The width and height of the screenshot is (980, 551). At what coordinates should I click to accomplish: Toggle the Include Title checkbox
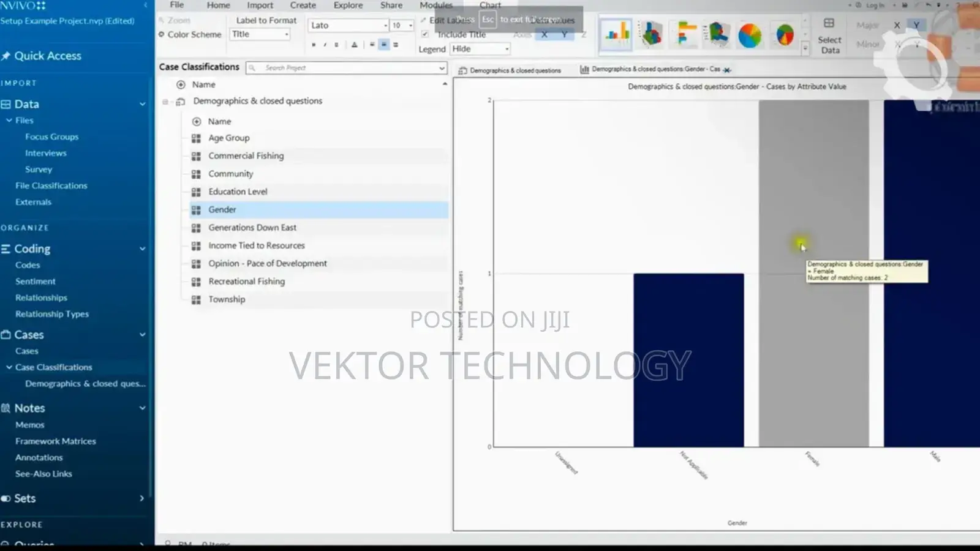pyautogui.click(x=424, y=34)
